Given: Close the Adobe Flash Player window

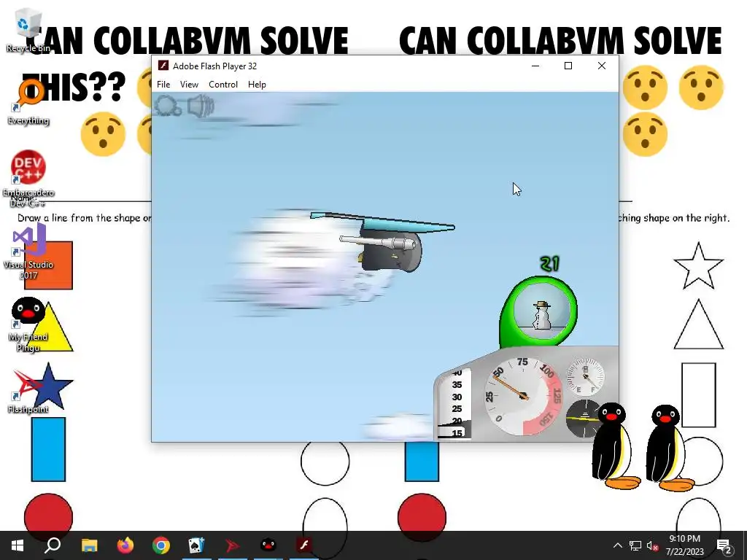Looking at the screenshot, I should click(x=602, y=66).
